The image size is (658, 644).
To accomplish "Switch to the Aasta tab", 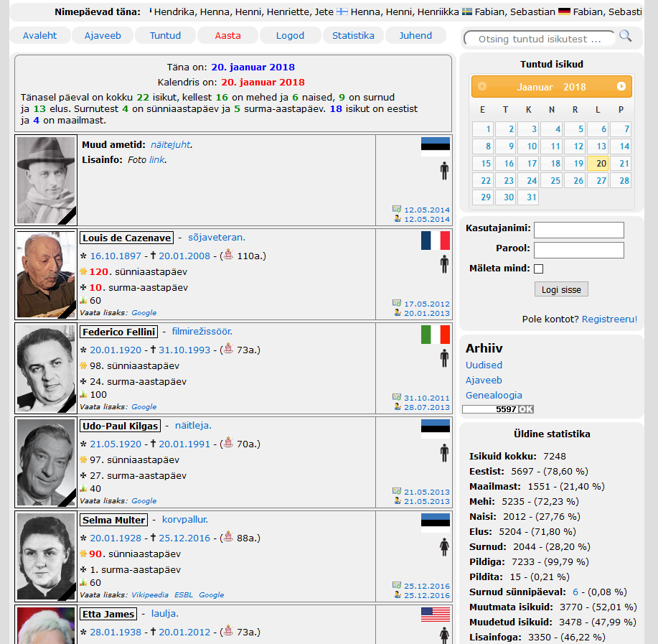I will click(x=228, y=35).
